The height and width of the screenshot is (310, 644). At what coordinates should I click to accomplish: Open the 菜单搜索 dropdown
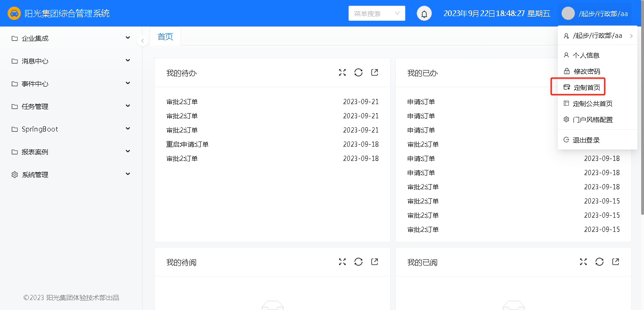[x=376, y=14]
